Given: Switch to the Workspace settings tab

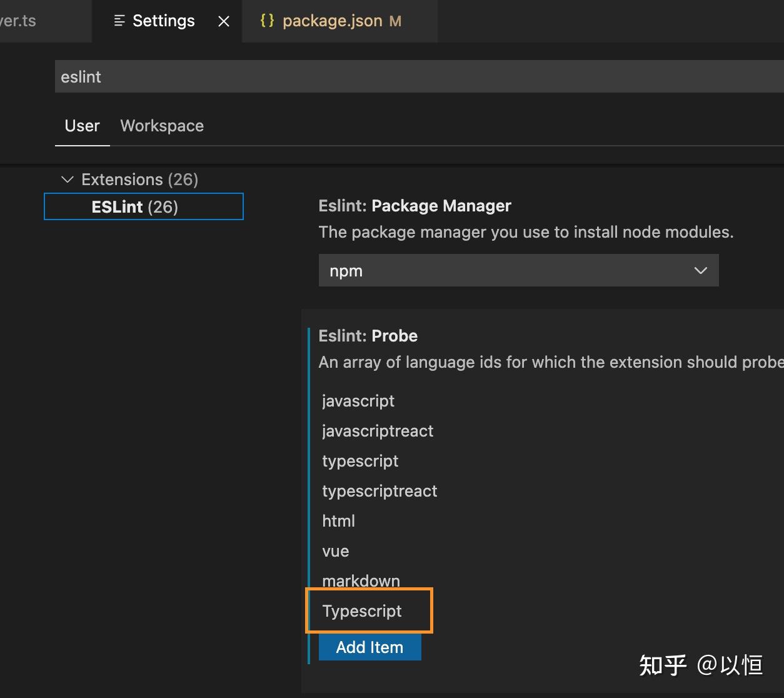Looking at the screenshot, I should click(x=162, y=126).
